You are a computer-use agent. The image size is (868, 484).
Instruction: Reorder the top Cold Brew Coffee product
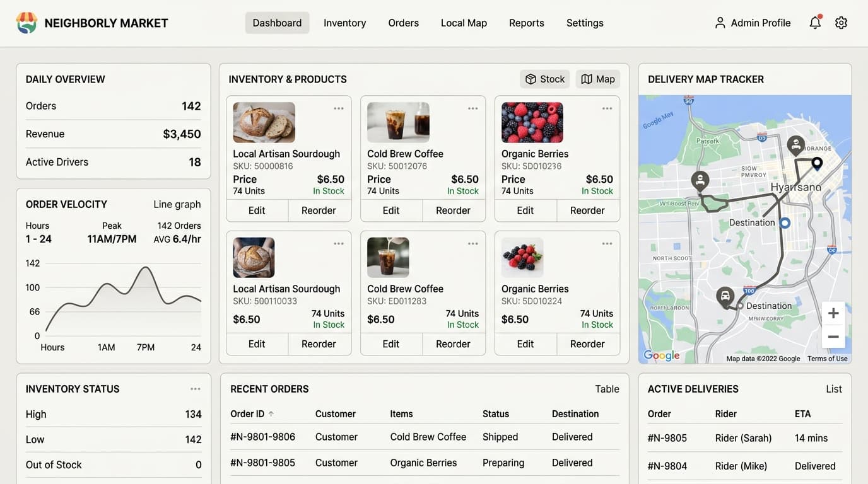(453, 210)
